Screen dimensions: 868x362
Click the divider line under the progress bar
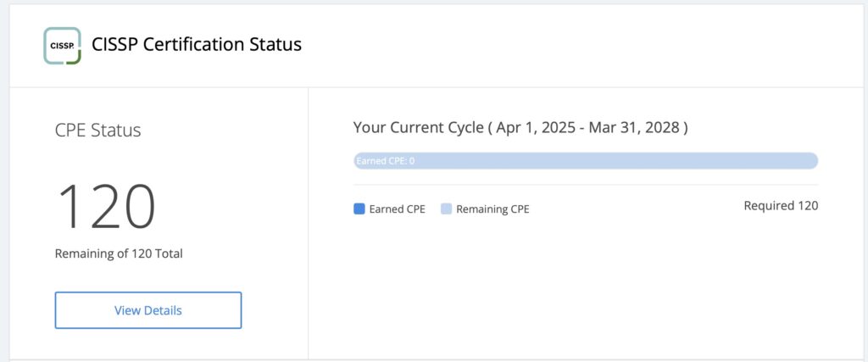pyautogui.click(x=586, y=185)
